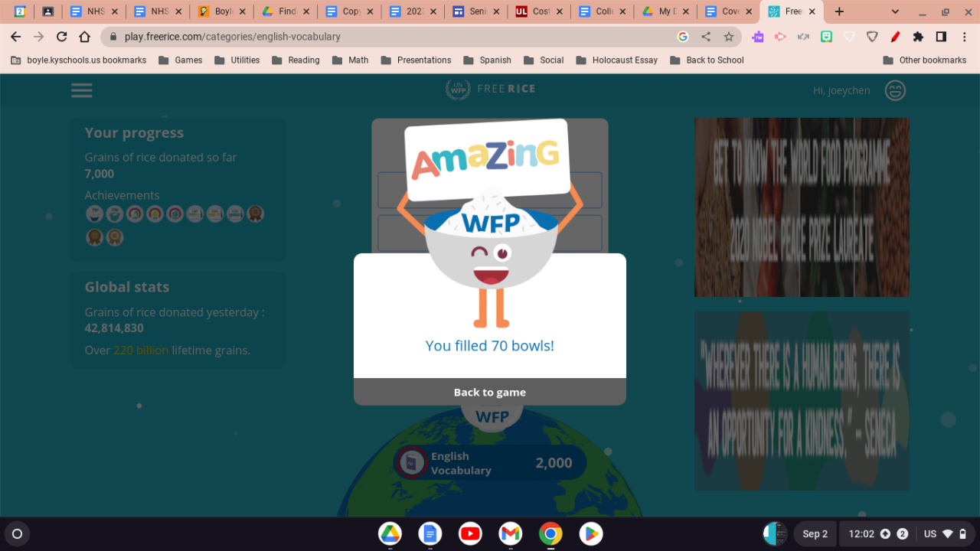Toggle the Chrome side panel
The image size is (980, 551).
point(941,37)
